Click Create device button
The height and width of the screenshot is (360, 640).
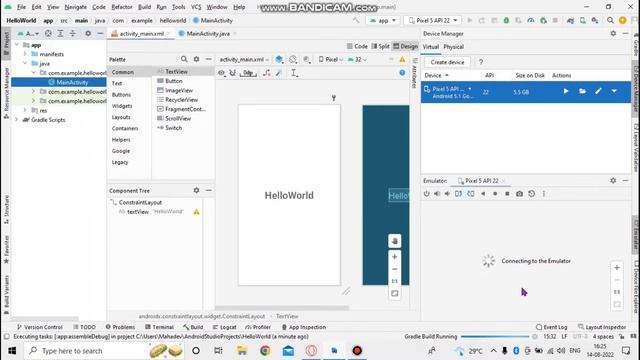pos(447,62)
